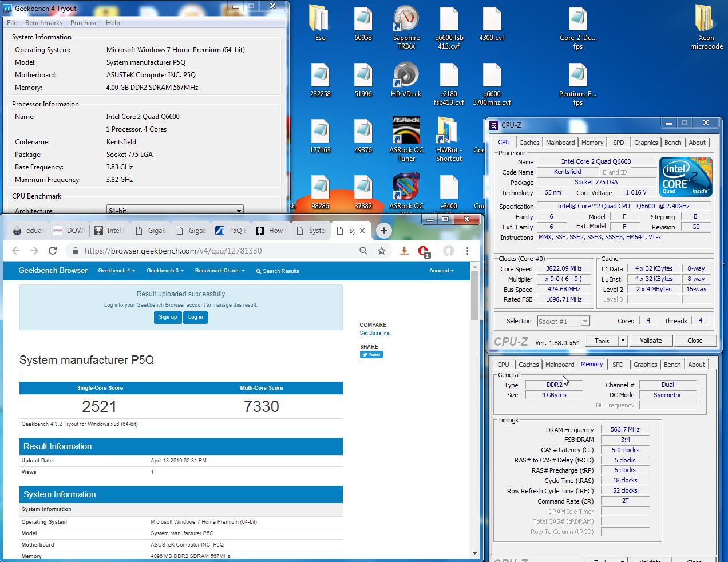728x562 pixels.
Task: Click the Log in button
Action: point(196,317)
